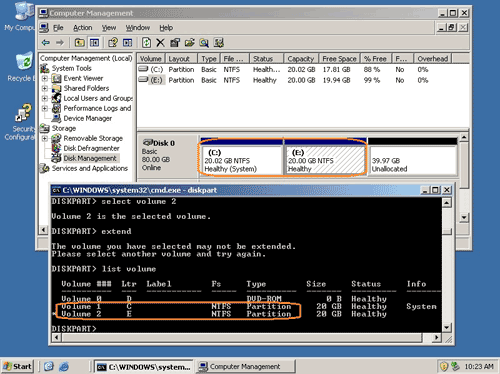
Task: Switch to cmd.exe taskbar button
Action: tap(143, 367)
